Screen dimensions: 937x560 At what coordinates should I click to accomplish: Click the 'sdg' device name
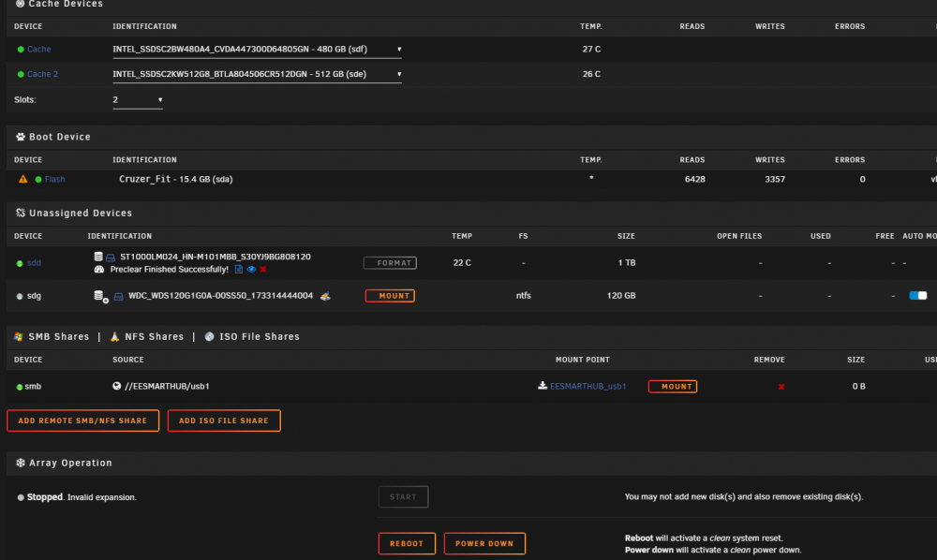point(34,296)
